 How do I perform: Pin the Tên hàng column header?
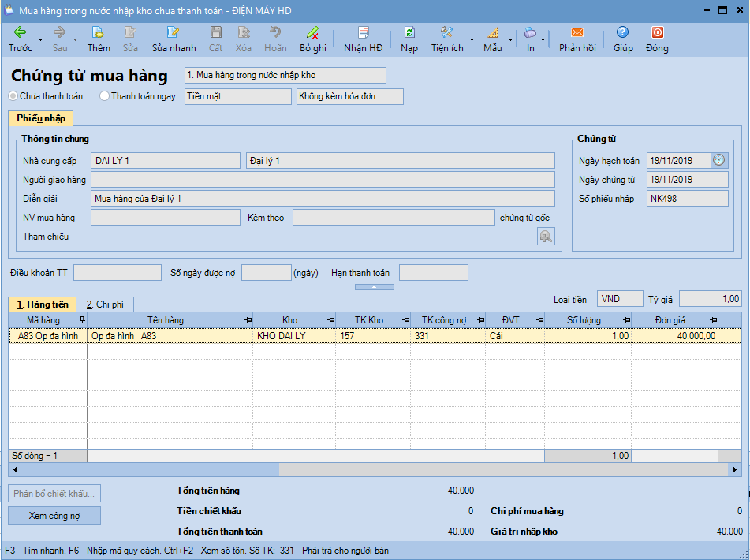pyautogui.click(x=248, y=320)
